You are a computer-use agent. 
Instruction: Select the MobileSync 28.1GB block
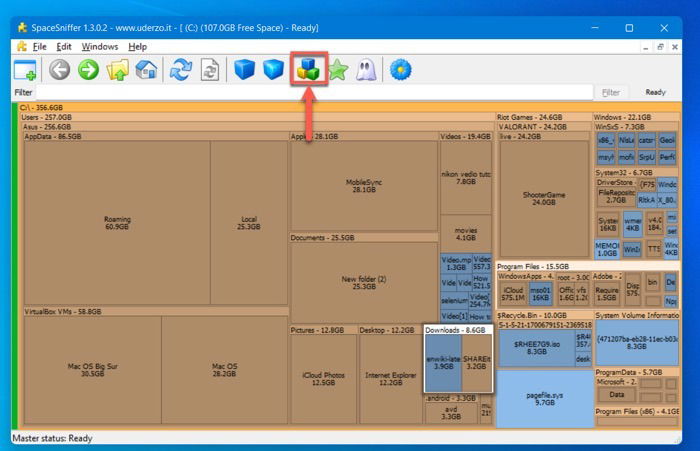tap(364, 186)
